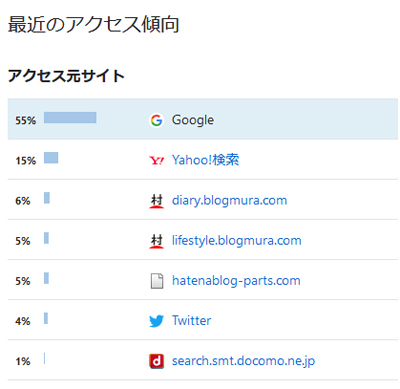Click the アクセス元サイト section title
The height and width of the screenshot is (389, 400).
(66, 76)
